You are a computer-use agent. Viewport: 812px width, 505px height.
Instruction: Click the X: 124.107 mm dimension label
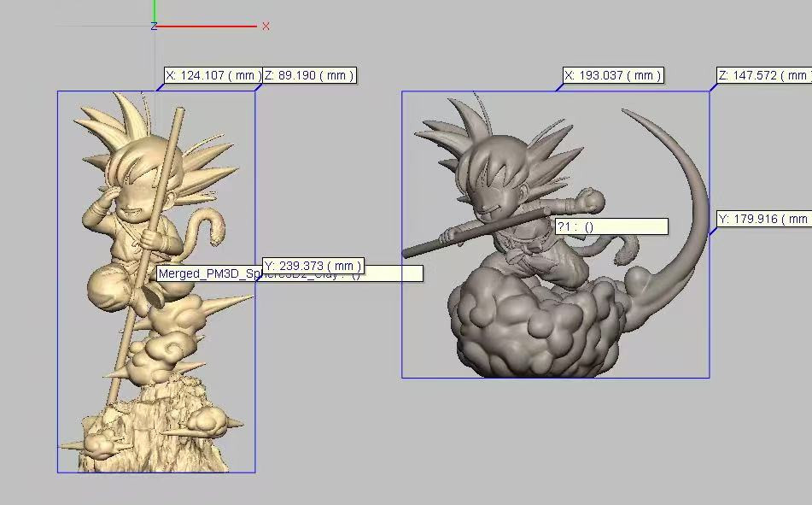pos(213,75)
